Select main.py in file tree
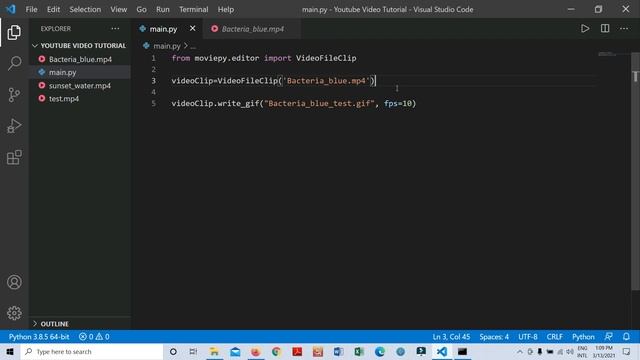 [x=80, y=72]
